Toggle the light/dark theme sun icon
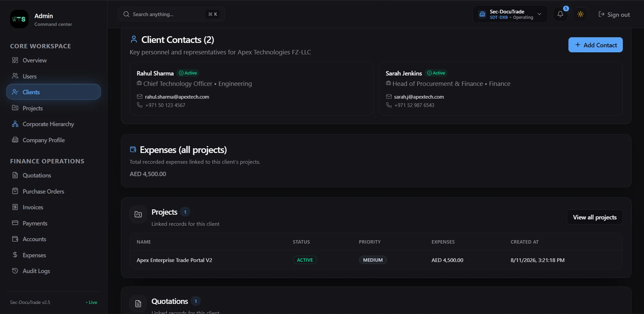Image resolution: width=644 pixels, height=314 pixels. pyautogui.click(x=581, y=14)
